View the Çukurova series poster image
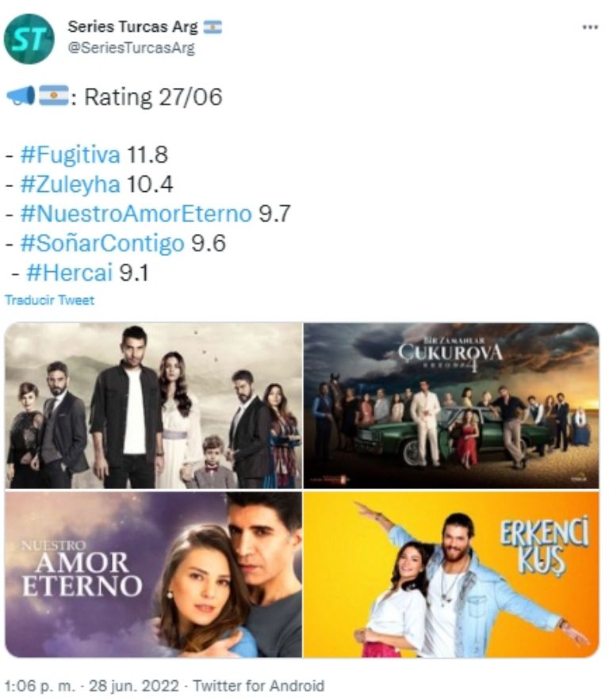Viewport: 609px width, 700px height. pos(451,405)
